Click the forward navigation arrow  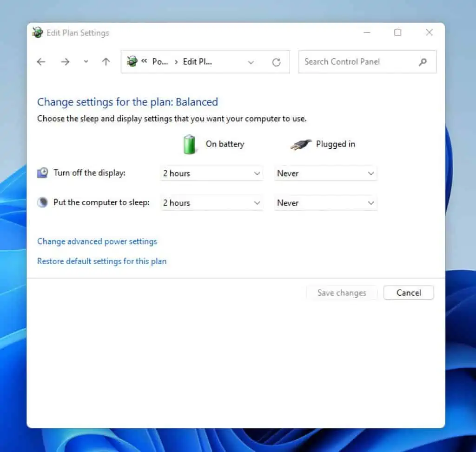65,62
